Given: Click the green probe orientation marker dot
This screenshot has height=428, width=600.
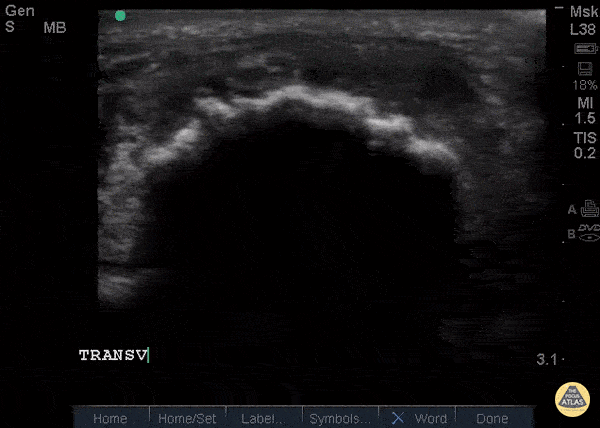Looking at the screenshot, I should click(120, 16).
